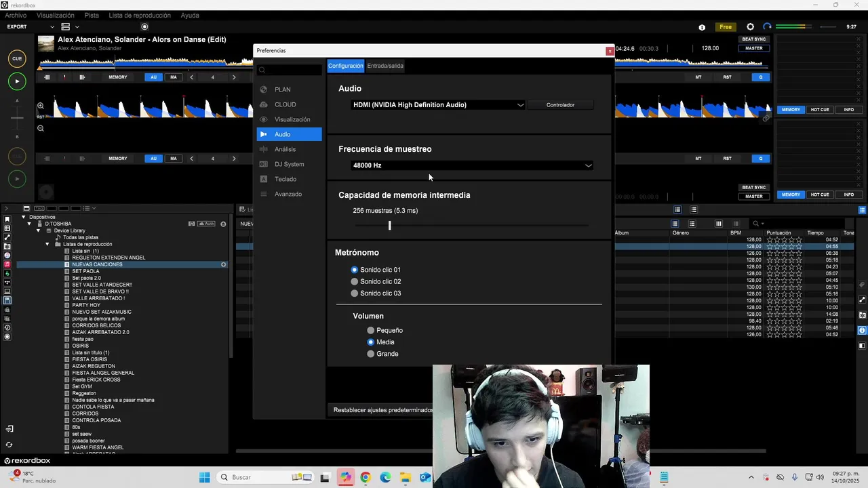Image resolution: width=868 pixels, height=488 pixels.
Task: Select the Devices USB icon in sidebar
Action: point(7,300)
